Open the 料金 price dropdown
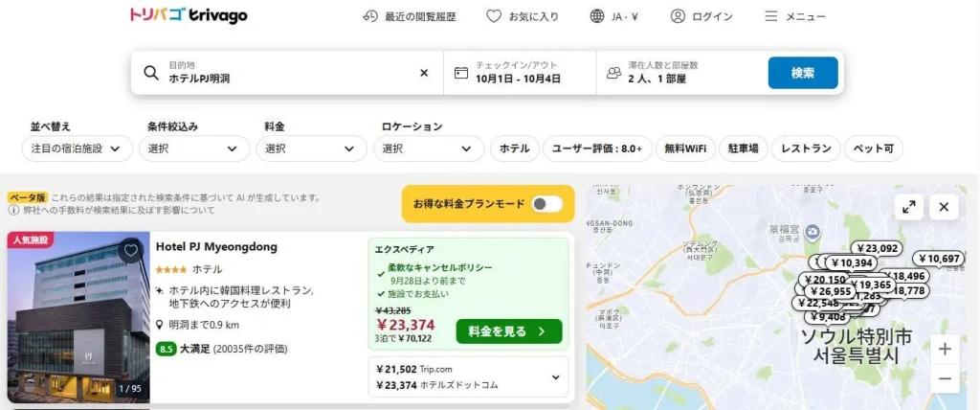 coord(311,148)
